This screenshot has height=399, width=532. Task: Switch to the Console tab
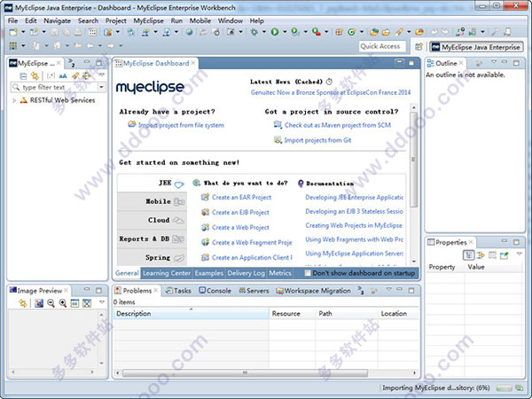tap(215, 291)
